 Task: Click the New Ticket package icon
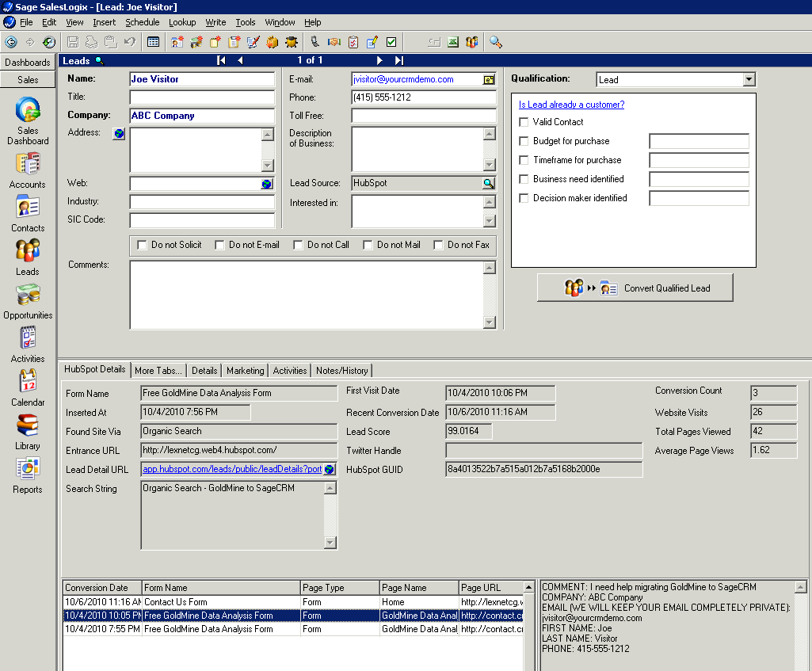click(x=272, y=42)
